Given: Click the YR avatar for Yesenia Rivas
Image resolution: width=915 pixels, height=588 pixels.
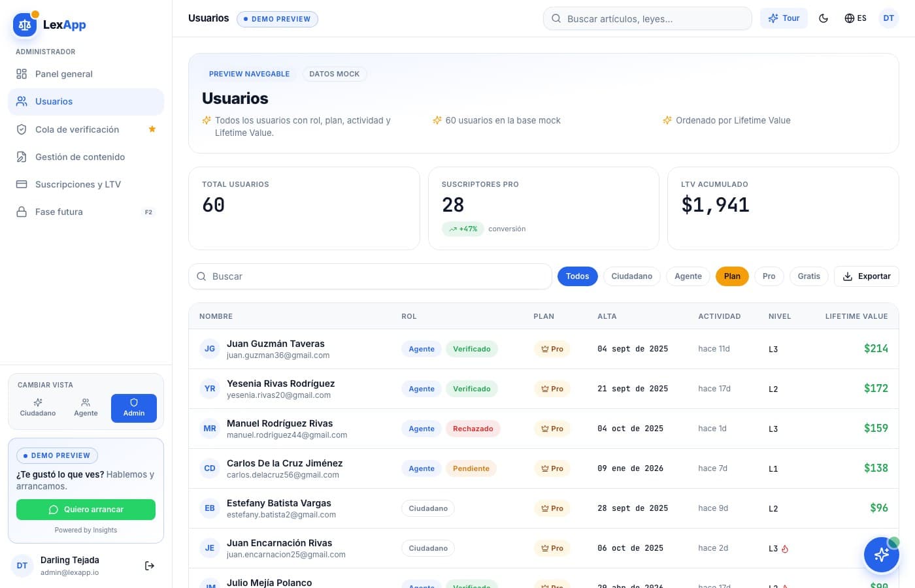Looking at the screenshot, I should tap(210, 389).
